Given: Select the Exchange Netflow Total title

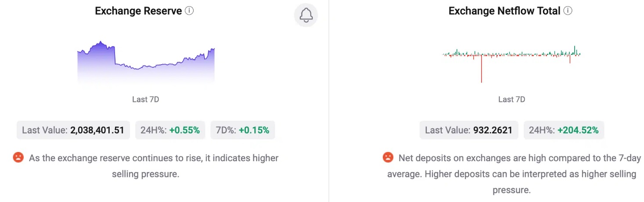Looking at the screenshot, I should [x=504, y=11].
